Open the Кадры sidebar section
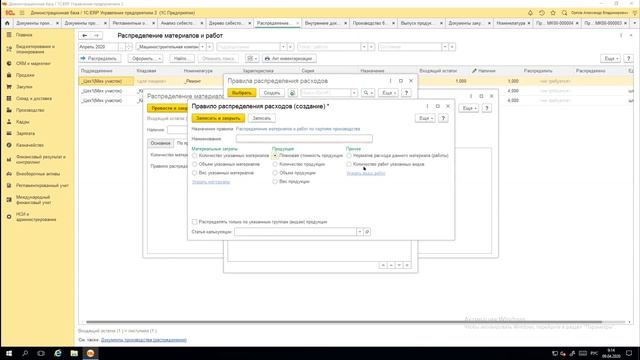The width and height of the screenshot is (640, 360). pos(22,122)
